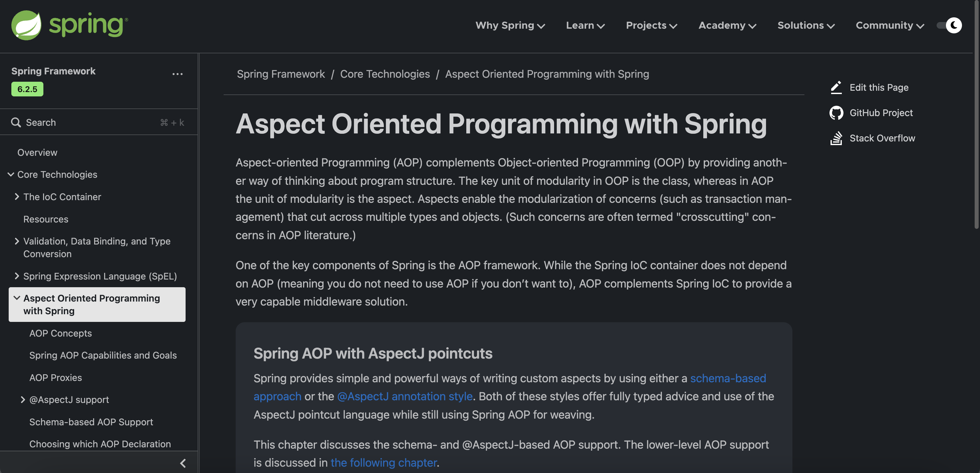
Task: Collapse the Core Technologies tree section
Action: (11, 174)
